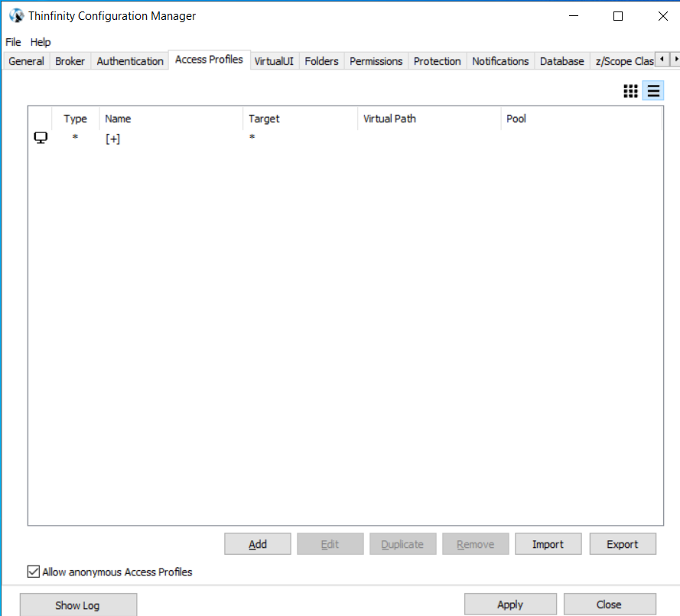Sort by the Virtual Path column header
The width and height of the screenshot is (680, 616).
coord(429,119)
